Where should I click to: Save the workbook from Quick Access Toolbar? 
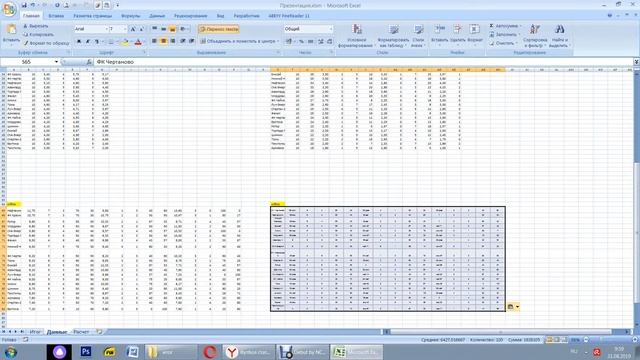24,5
